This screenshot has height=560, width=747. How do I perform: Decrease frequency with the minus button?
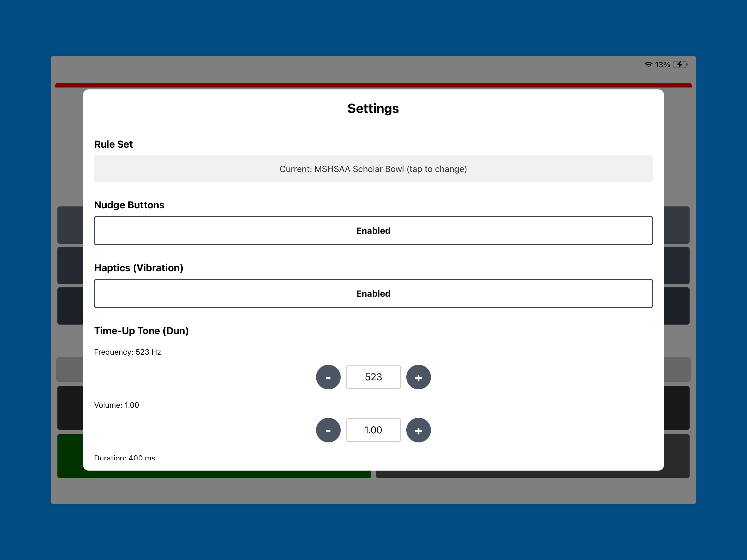[x=328, y=377]
